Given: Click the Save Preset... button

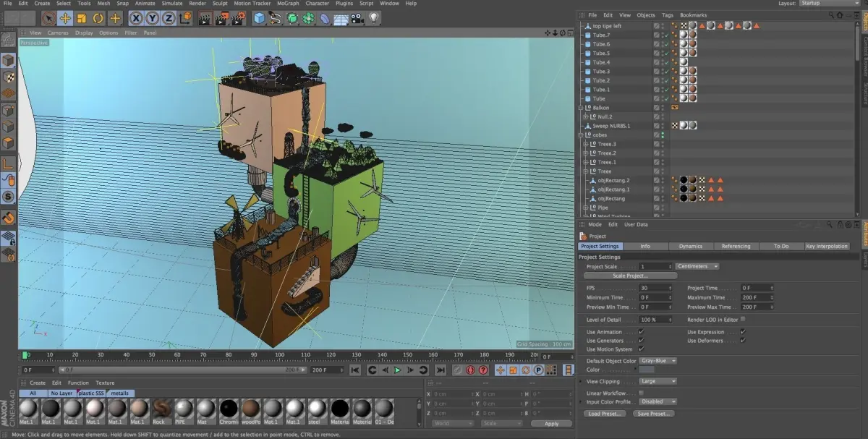Looking at the screenshot, I should (x=653, y=414).
